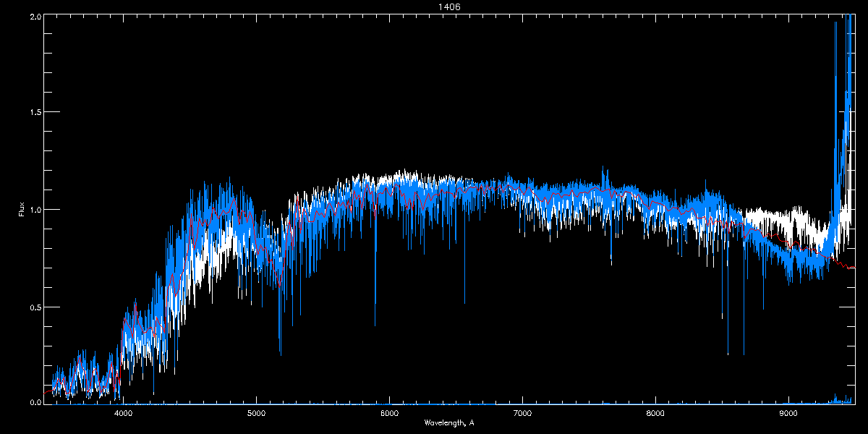Screen dimensions: 868x434
Task: Click the 0.0 flux tick label
Action: point(34,402)
